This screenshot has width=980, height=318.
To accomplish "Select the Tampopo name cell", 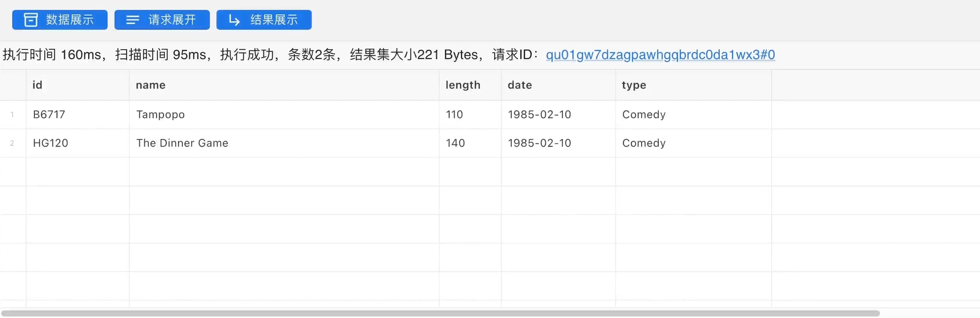I will pyautogui.click(x=160, y=114).
